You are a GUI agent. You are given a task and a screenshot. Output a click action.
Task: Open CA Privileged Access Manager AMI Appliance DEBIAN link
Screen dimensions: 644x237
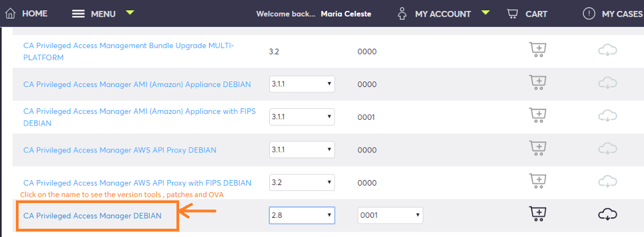point(137,85)
